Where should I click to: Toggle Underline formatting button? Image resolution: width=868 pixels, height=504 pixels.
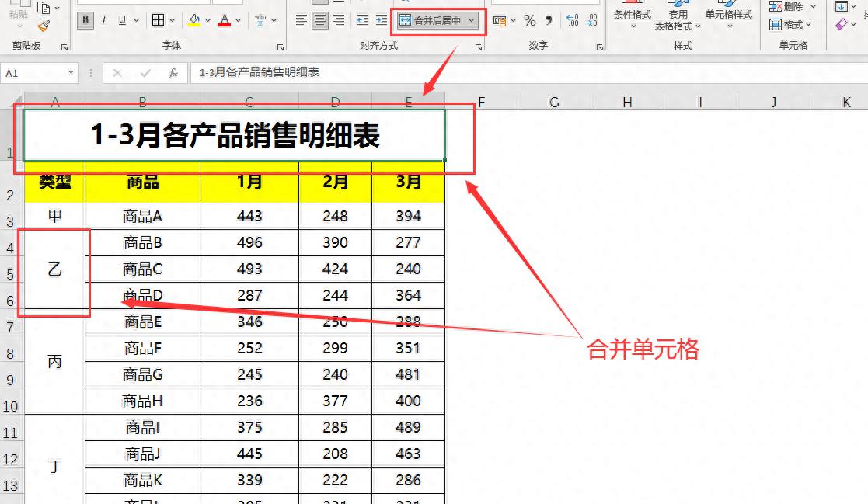coord(122,20)
